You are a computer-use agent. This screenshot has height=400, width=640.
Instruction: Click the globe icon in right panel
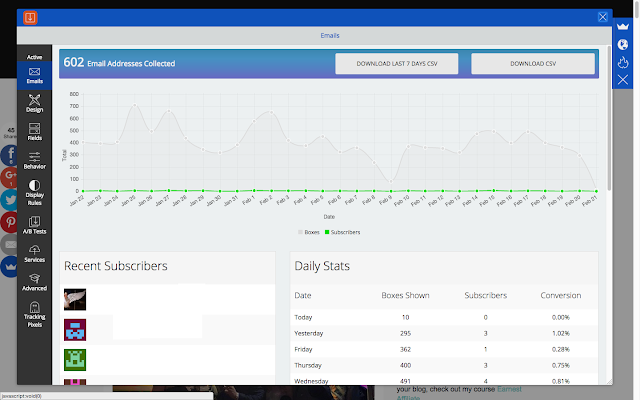[623, 44]
